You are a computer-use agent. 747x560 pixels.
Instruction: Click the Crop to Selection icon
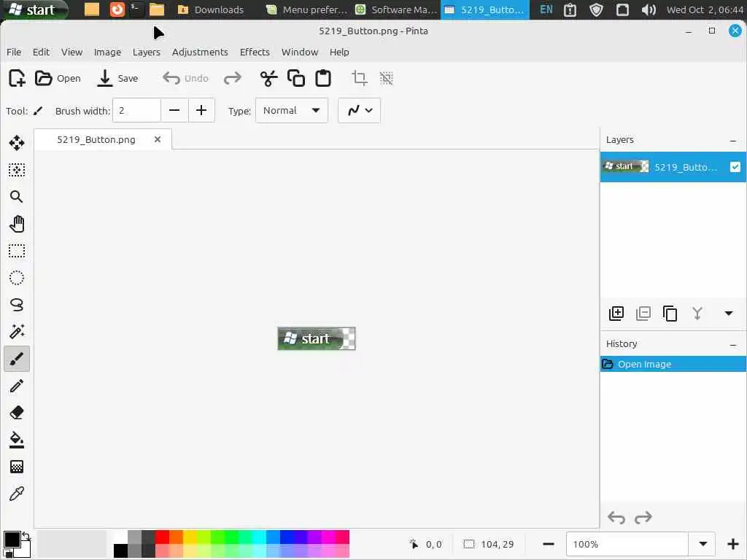pos(359,78)
